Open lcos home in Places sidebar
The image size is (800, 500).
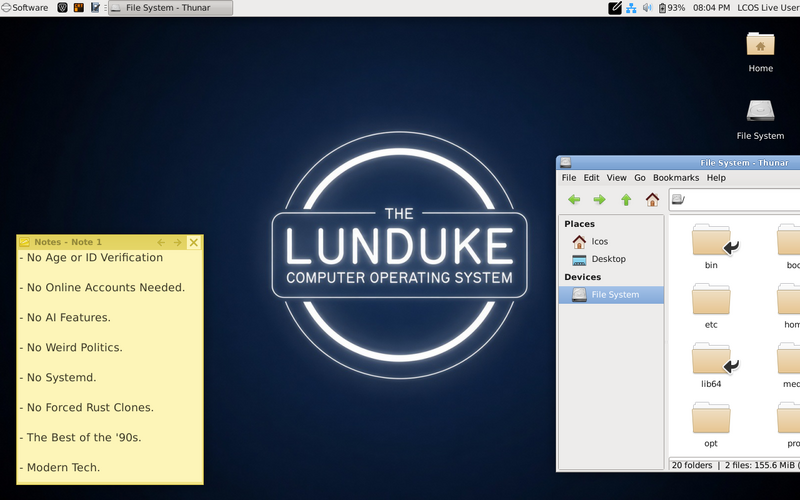[x=611, y=241]
